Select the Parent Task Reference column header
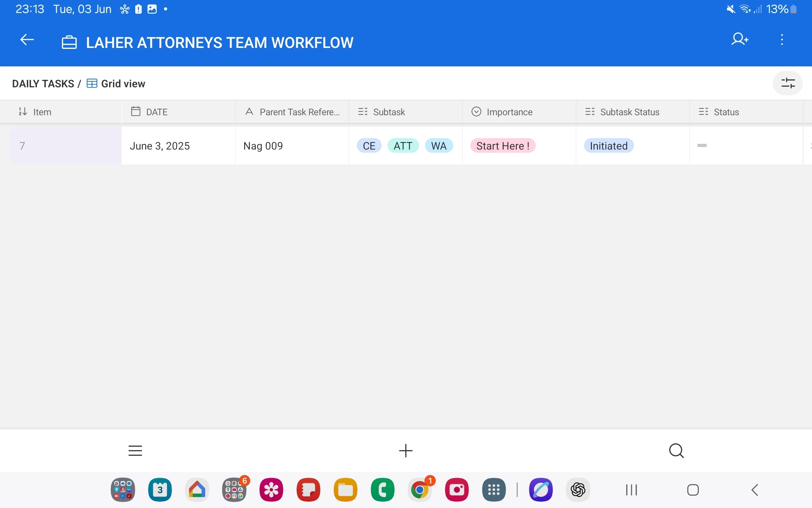This screenshot has width=812, height=508. [x=292, y=112]
